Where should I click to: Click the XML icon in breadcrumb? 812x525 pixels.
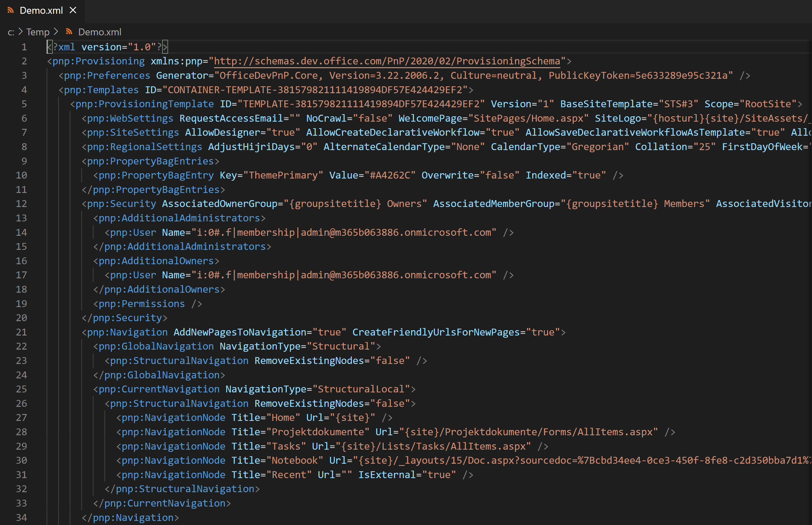pos(69,32)
